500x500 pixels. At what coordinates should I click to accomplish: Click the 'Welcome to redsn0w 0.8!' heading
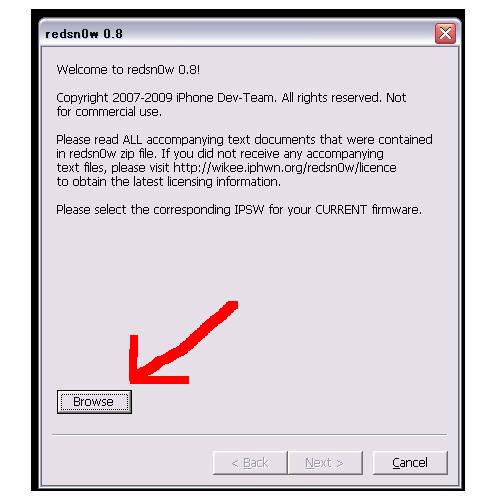coord(128,70)
